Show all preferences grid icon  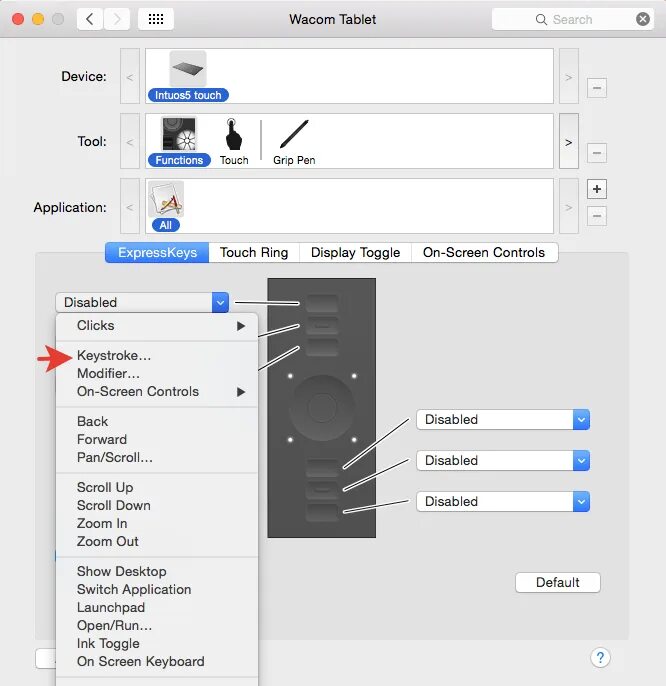(156, 19)
